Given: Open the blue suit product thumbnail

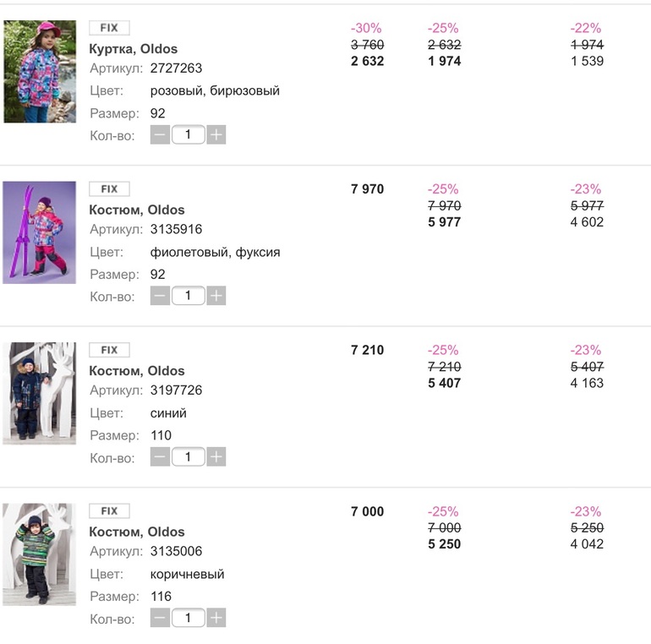Looking at the screenshot, I should click(40, 393).
